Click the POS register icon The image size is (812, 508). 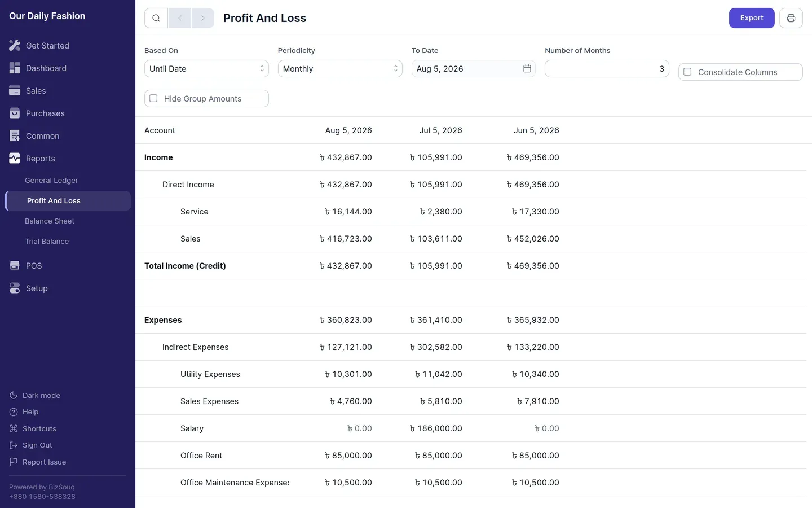pyautogui.click(x=15, y=265)
